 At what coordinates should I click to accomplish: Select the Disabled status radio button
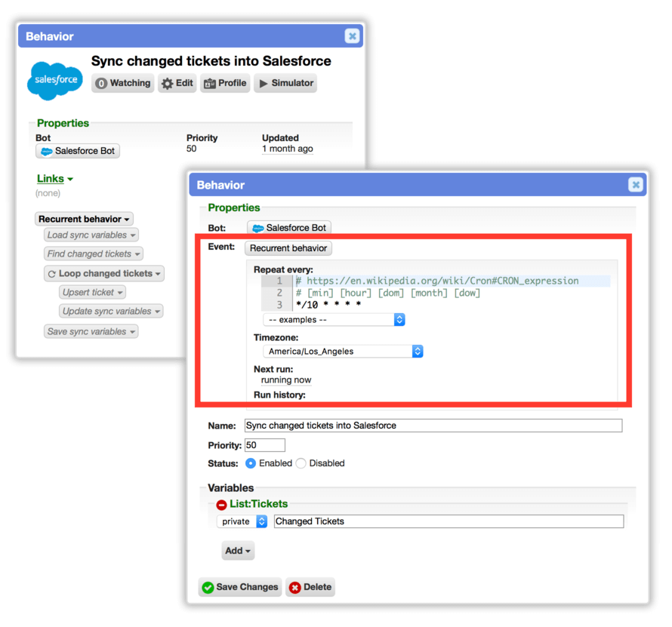point(301,463)
